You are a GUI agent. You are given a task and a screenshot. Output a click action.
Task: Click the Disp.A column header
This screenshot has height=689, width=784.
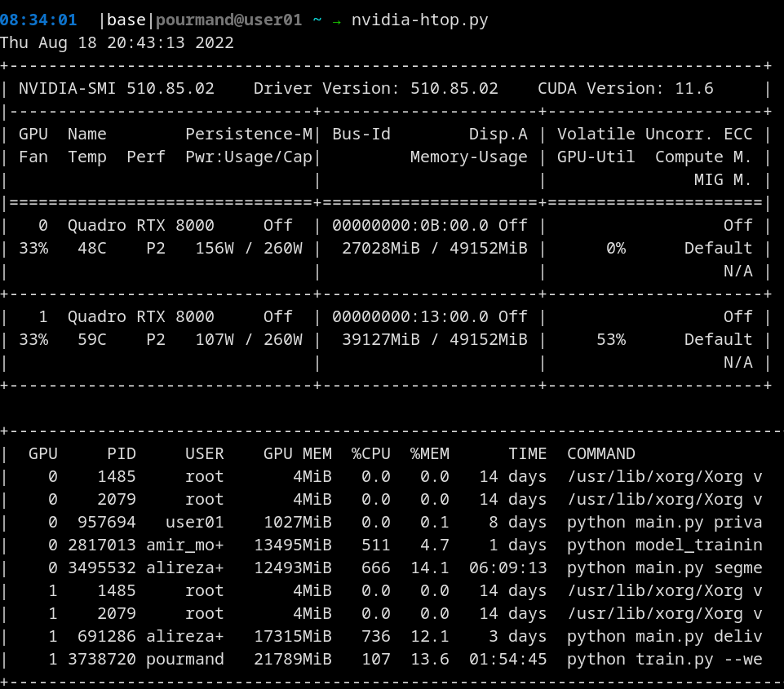point(498,134)
